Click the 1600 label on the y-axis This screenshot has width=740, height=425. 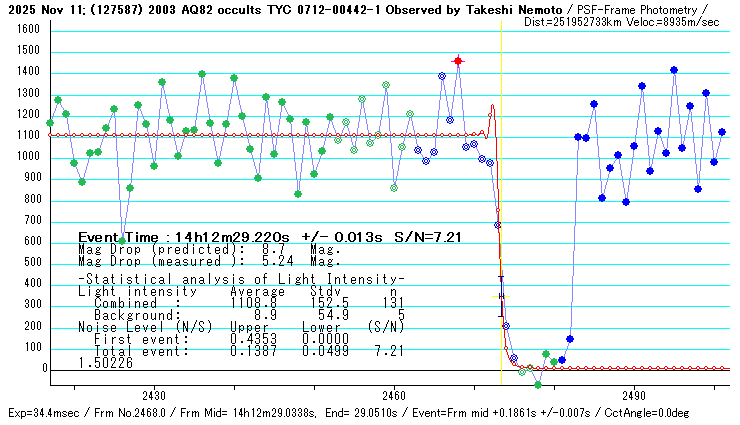click(26, 31)
